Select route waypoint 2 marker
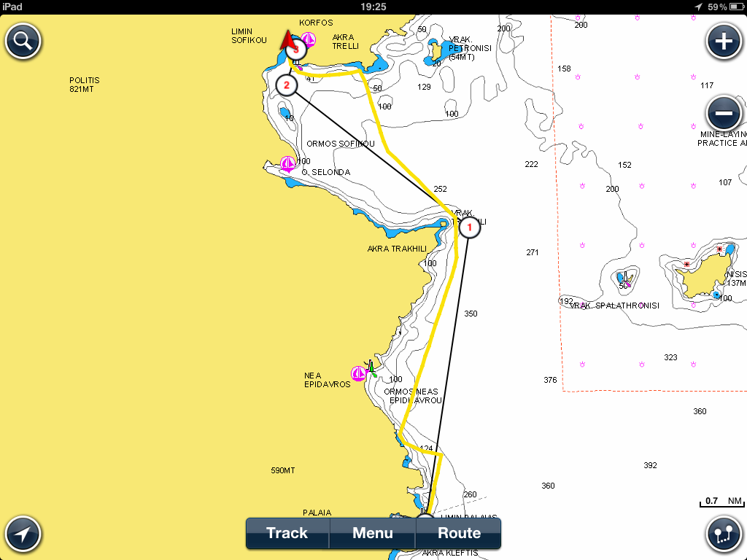 286,85
